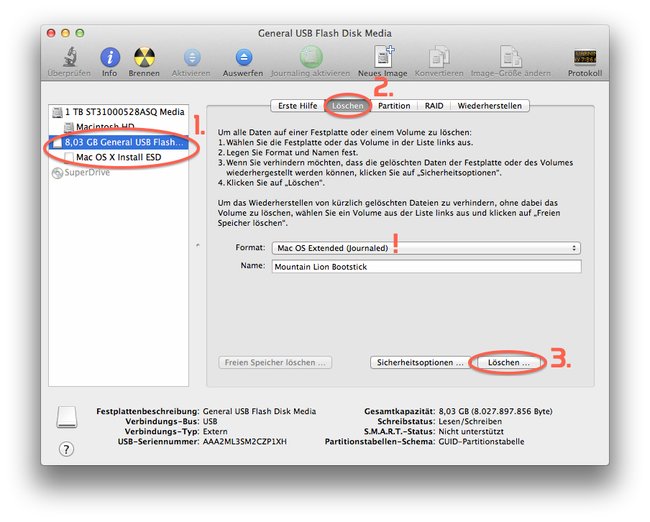Open the Partition tab
Viewport: 650px width, 522px height.
pos(394,106)
